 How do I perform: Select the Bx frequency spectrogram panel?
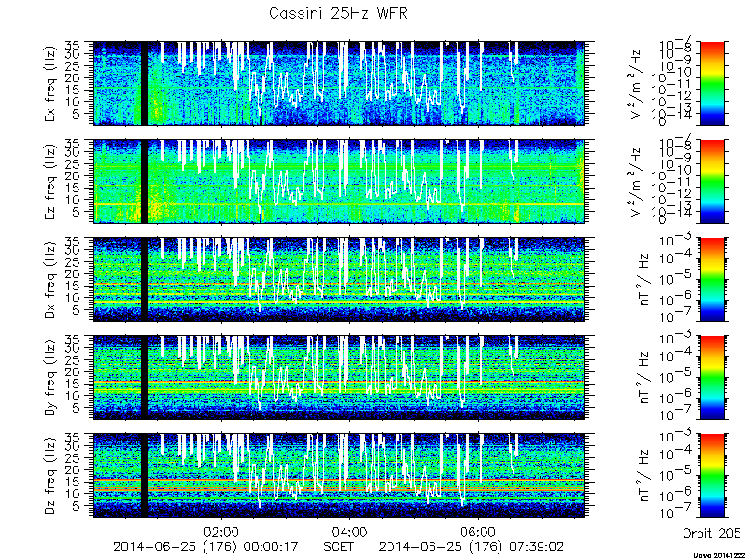[339, 279]
